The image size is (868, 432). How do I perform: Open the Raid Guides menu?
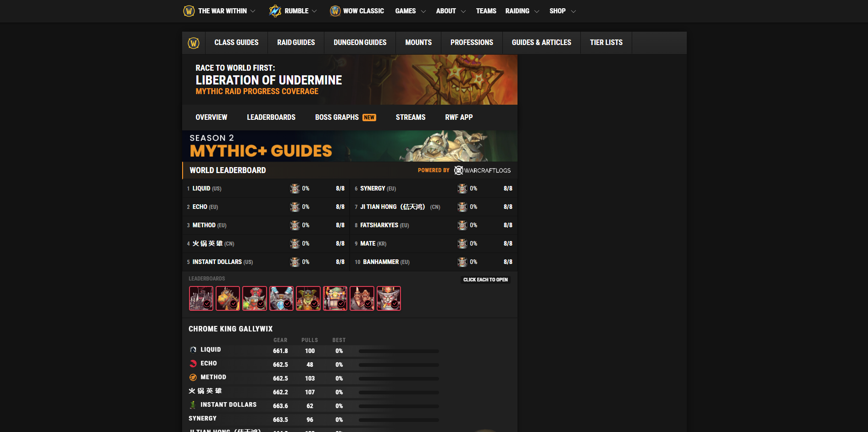click(296, 43)
